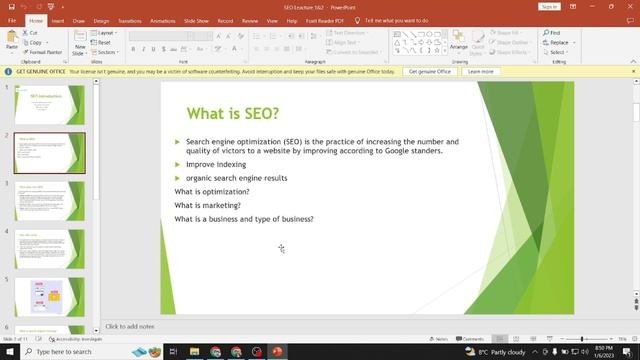Image resolution: width=640 pixels, height=360 pixels.
Task: Toggle text Shadow formatting
Action: [164, 49]
